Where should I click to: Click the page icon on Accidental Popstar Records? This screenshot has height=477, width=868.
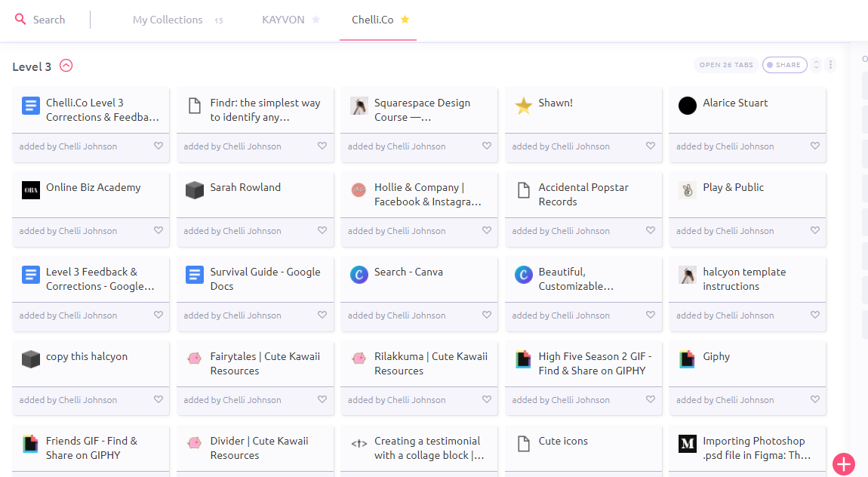523,189
